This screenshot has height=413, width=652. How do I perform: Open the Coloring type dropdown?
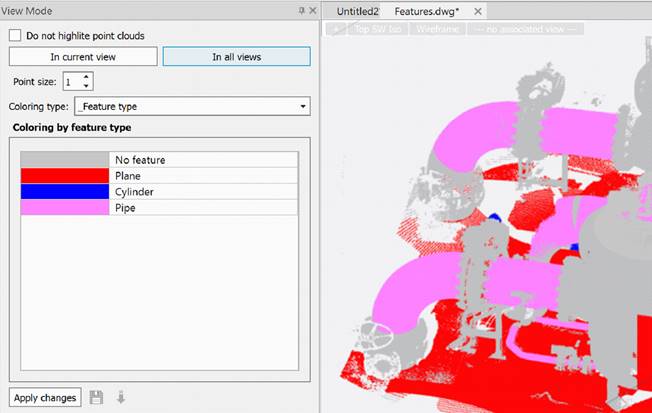192,106
